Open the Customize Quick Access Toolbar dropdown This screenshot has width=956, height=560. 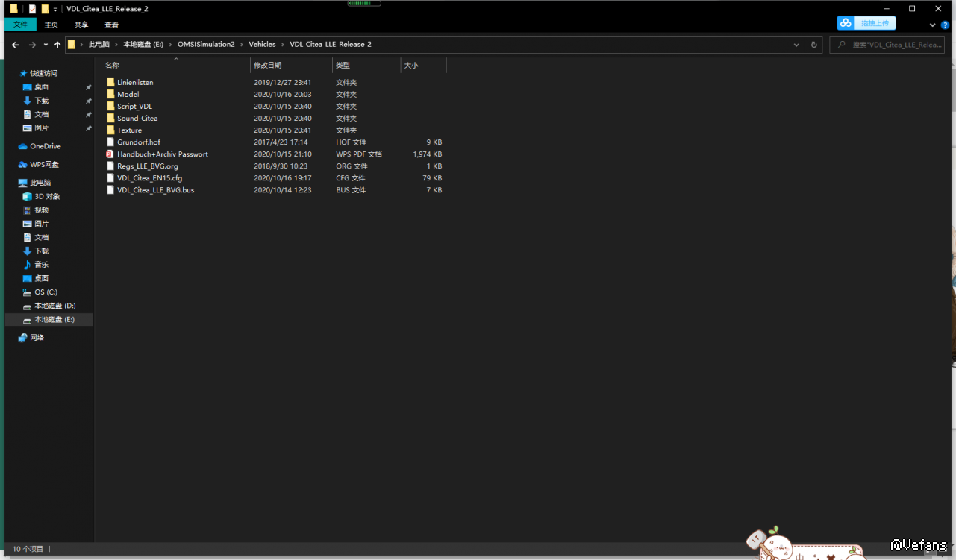[55, 10]
